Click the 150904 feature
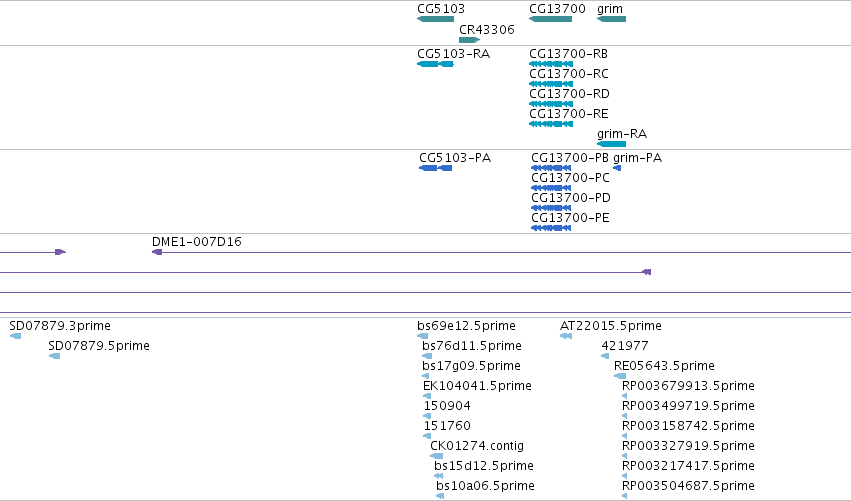Screen dimensions: 851x501 click(427, 416)
